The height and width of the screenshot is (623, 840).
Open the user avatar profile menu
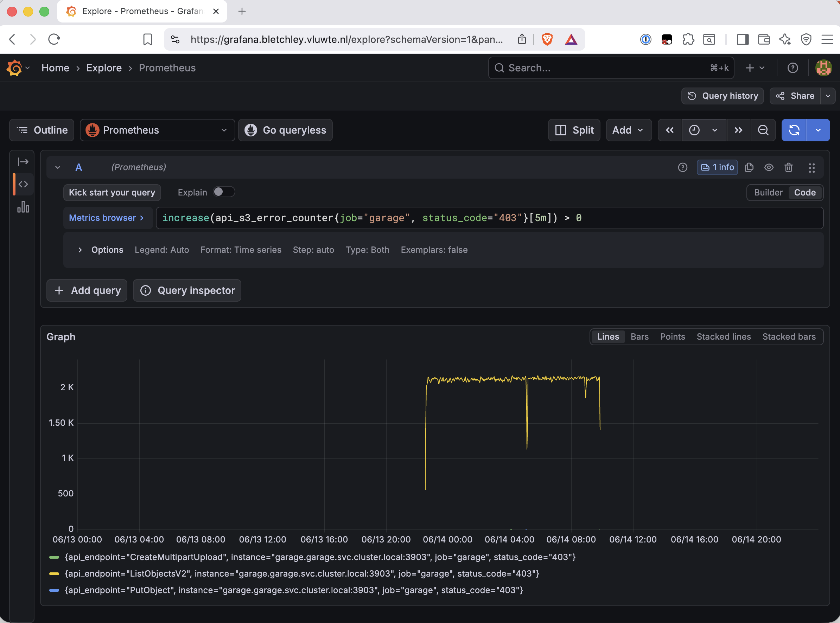(x=823, y=68)
